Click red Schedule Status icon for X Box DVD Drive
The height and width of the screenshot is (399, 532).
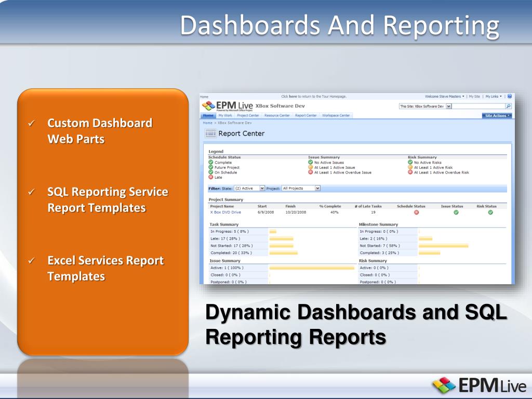(x=416, y=212)
